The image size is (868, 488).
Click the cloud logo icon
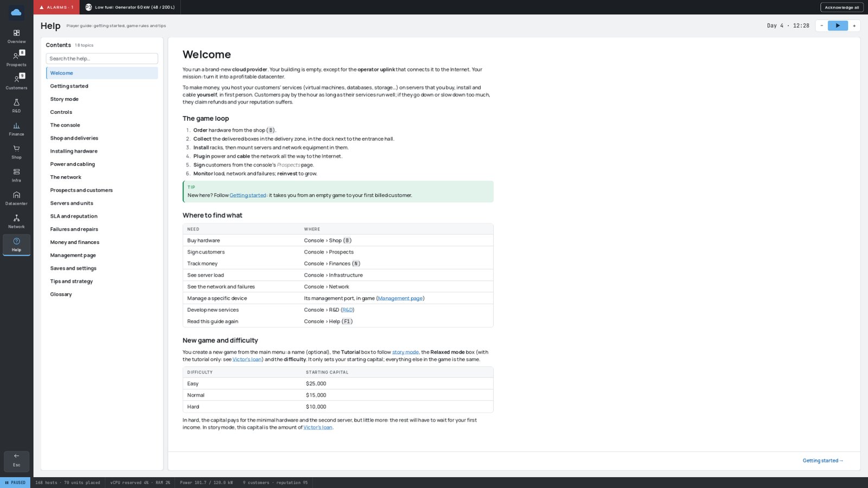tap(16, 12)
